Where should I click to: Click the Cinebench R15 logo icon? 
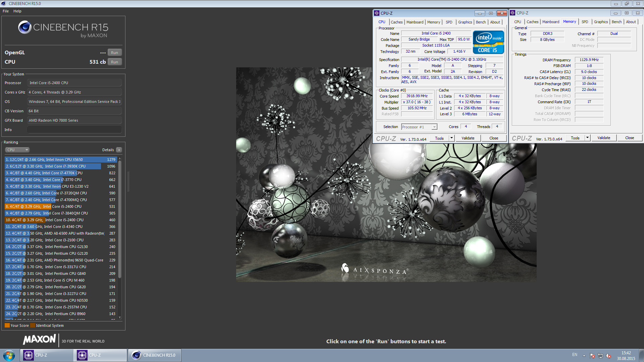point(24,27)
